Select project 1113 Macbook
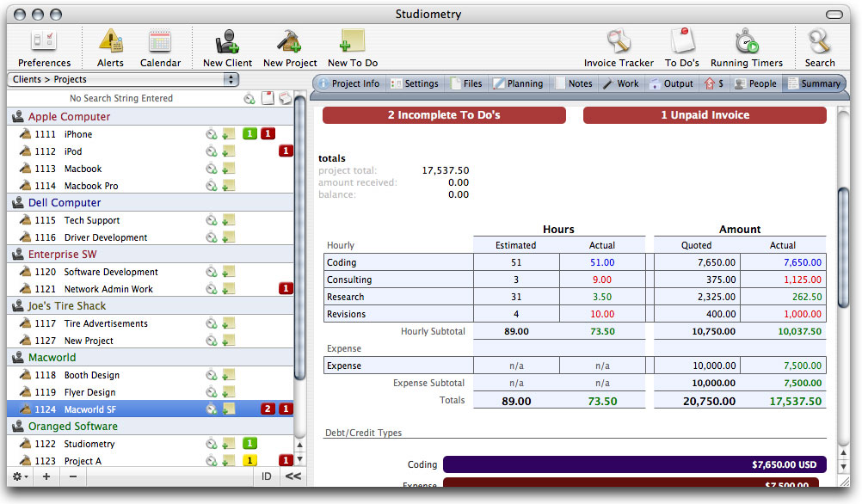Image resolution: width=862 pixels, height=504 pixels. tap(150, 169)
